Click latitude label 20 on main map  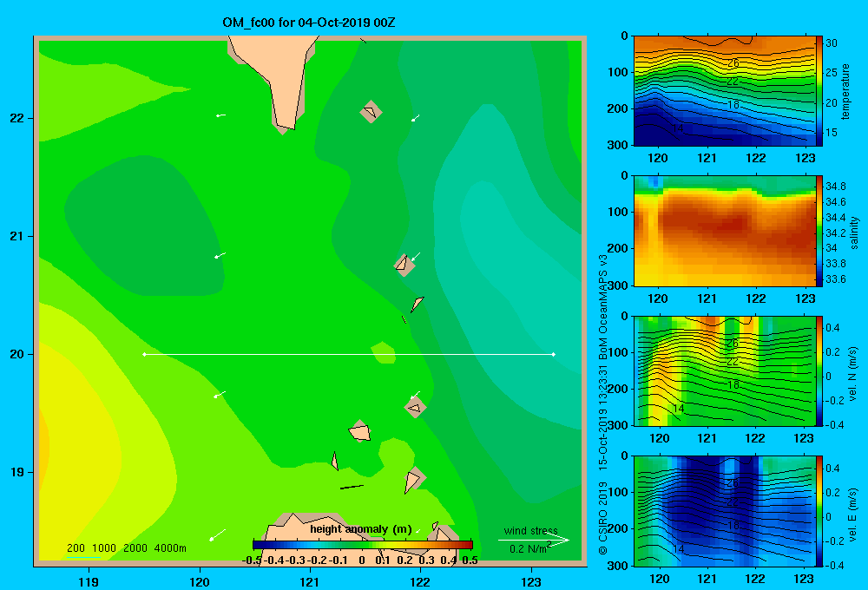[x=17, y=354]
